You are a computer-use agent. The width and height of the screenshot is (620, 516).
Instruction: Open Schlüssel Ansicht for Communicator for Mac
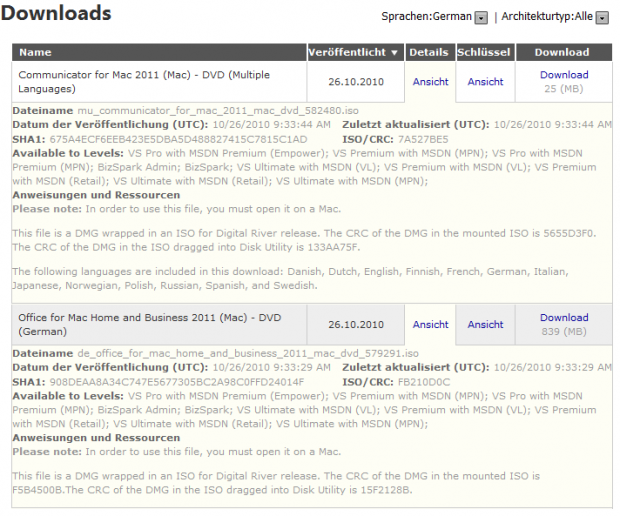pyautogui.click(x=485, y=82)
